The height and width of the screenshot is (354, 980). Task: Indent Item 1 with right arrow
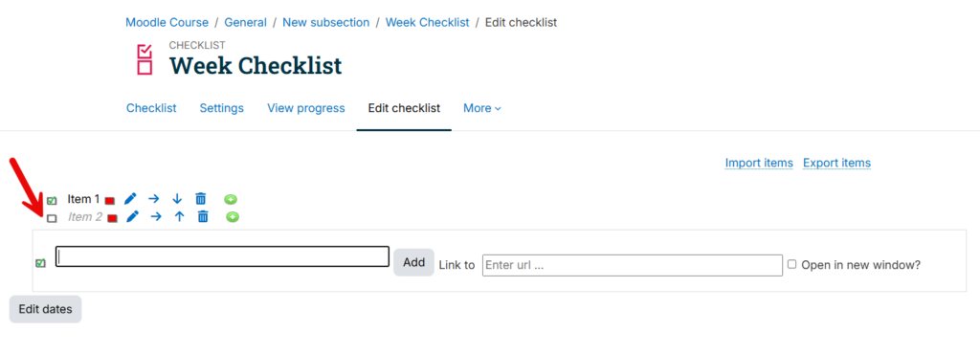[x=154, y=199]
